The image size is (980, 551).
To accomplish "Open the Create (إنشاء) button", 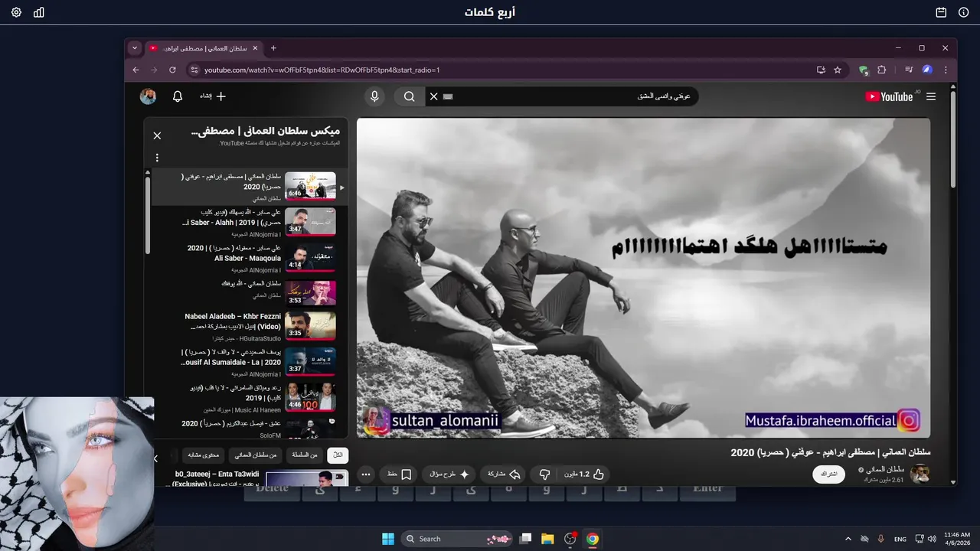I will click(213, 96).
